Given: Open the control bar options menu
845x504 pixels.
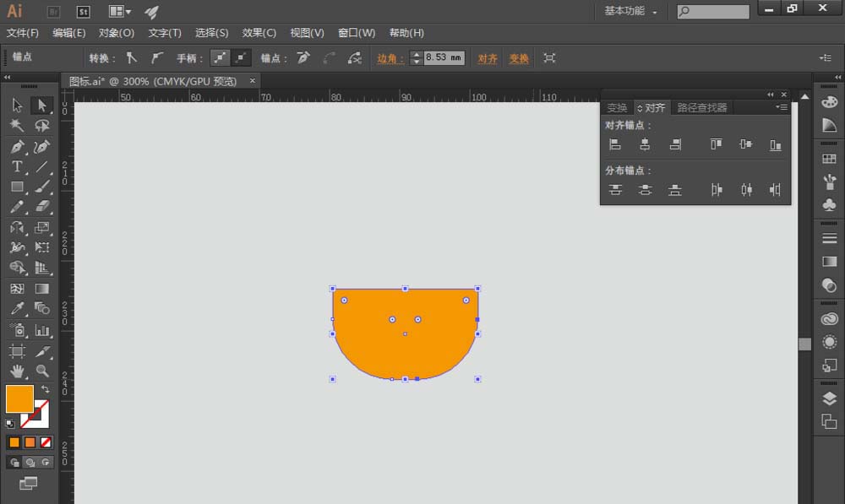Looking at the screenshot, I should pos(825,57).
